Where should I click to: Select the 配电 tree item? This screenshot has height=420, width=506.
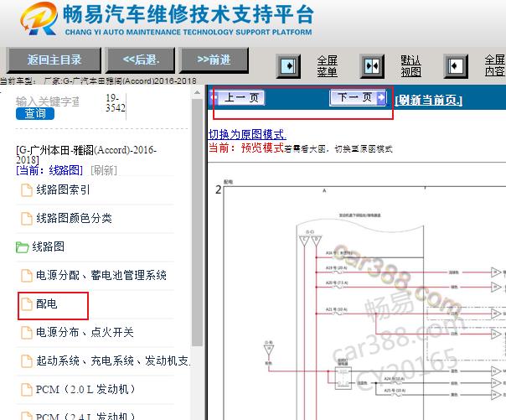point(46,303)
